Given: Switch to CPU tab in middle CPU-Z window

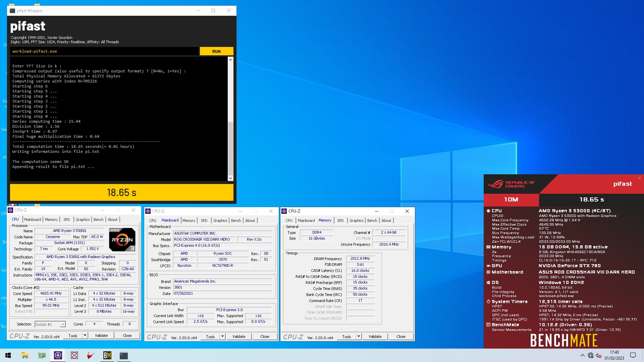Looking at the screenshot, I should 153,221.
